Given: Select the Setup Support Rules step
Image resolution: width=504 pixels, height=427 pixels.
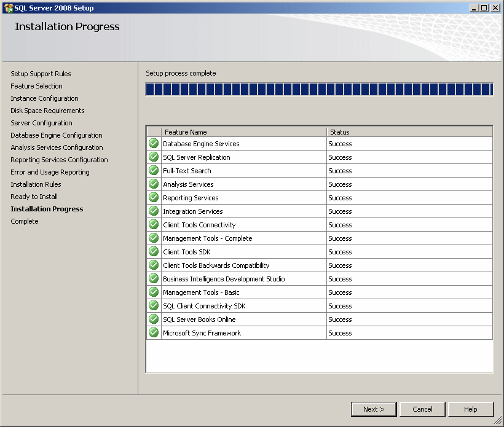Looking at the screenshot, I should click(x=41, y=74).
